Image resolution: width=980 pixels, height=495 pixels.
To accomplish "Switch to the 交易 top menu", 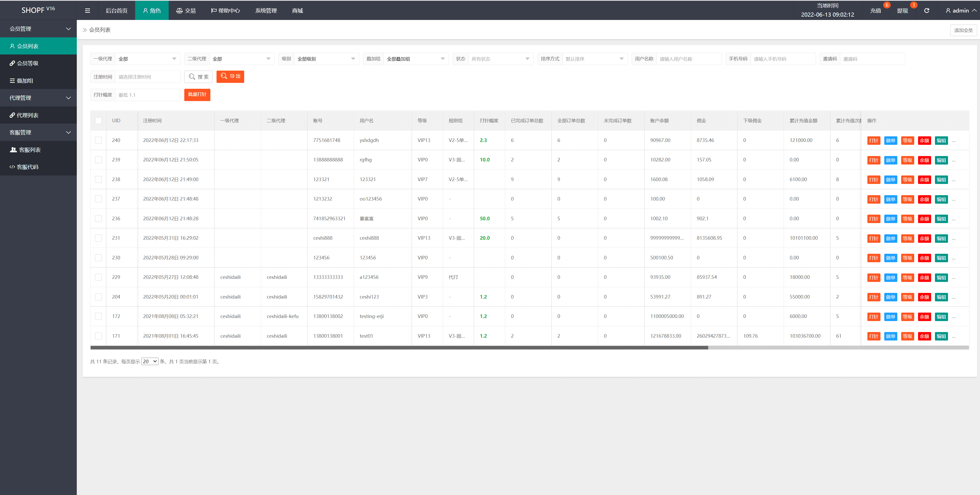I will [x=186, y=11].
